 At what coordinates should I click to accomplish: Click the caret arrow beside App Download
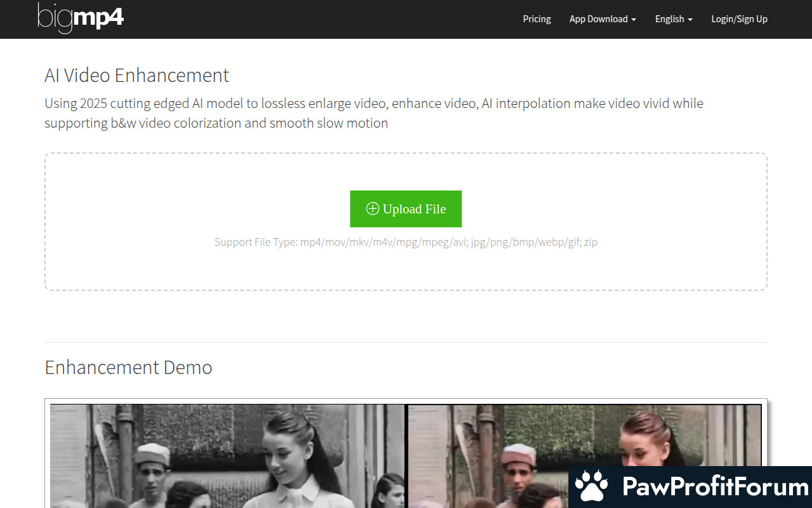(x=634, y=20)
